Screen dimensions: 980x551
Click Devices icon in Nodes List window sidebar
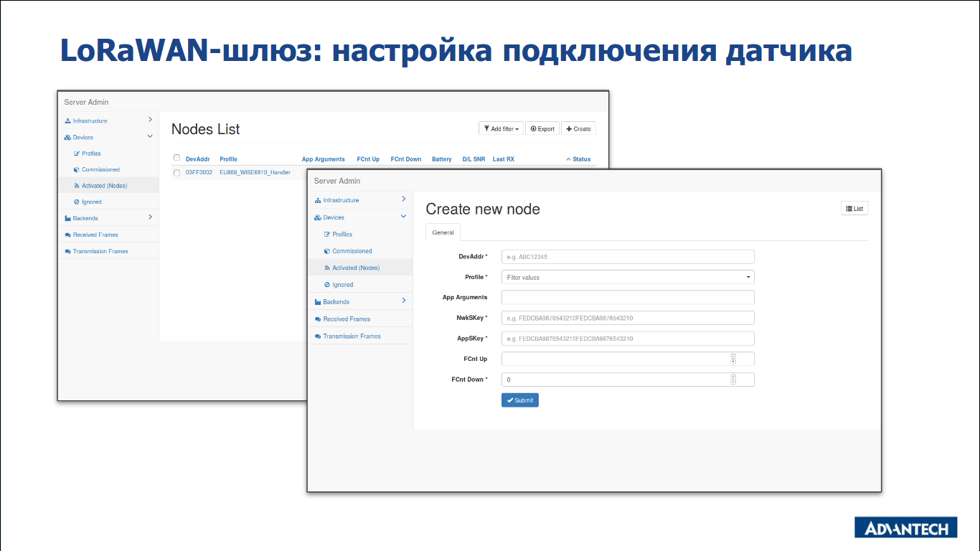[68, 137]
